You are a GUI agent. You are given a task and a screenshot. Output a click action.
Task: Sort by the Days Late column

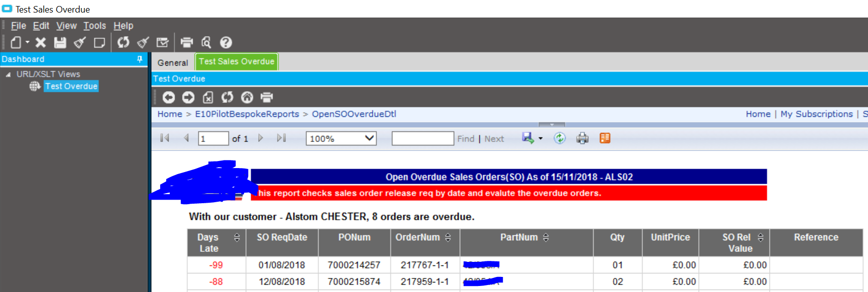[x=237, y=237]
